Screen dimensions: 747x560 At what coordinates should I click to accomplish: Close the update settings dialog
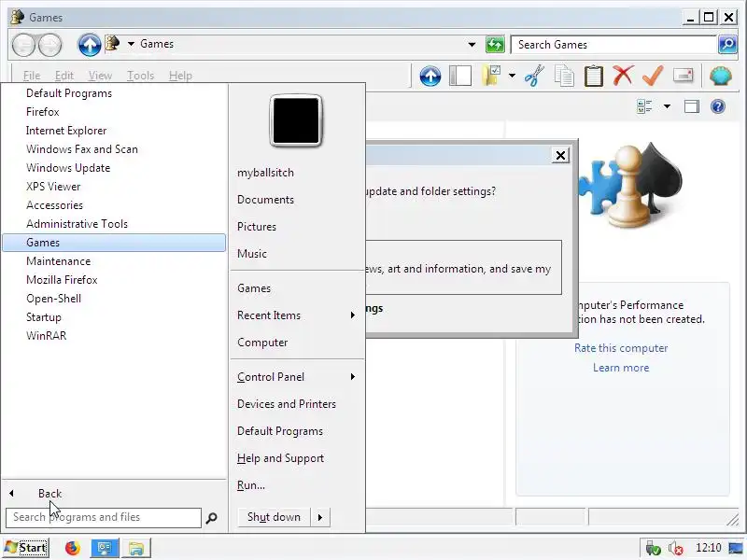point(560,155)
